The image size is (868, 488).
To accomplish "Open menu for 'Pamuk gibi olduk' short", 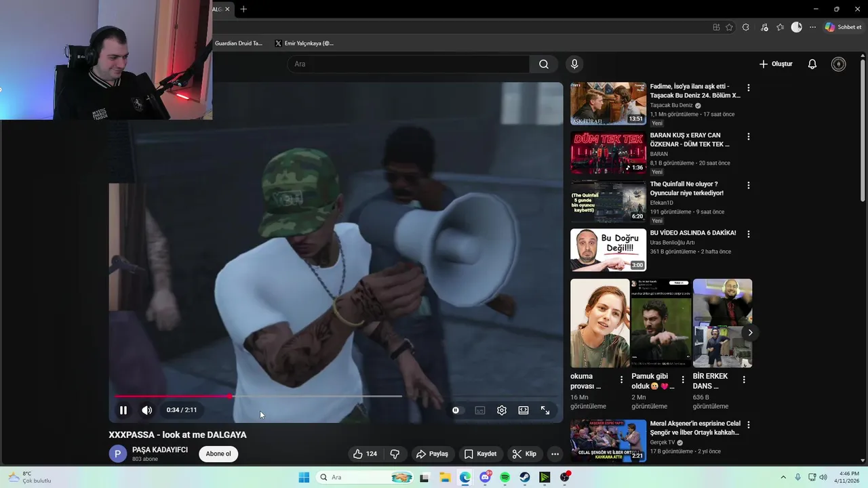I will point(683,380).
